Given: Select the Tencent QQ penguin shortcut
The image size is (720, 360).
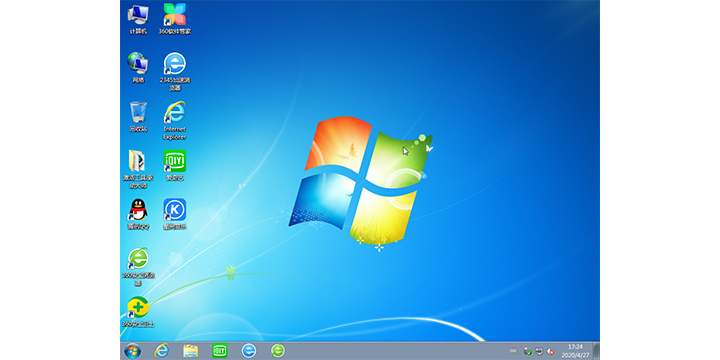Looking at the screenshot, I should [138, 214].
